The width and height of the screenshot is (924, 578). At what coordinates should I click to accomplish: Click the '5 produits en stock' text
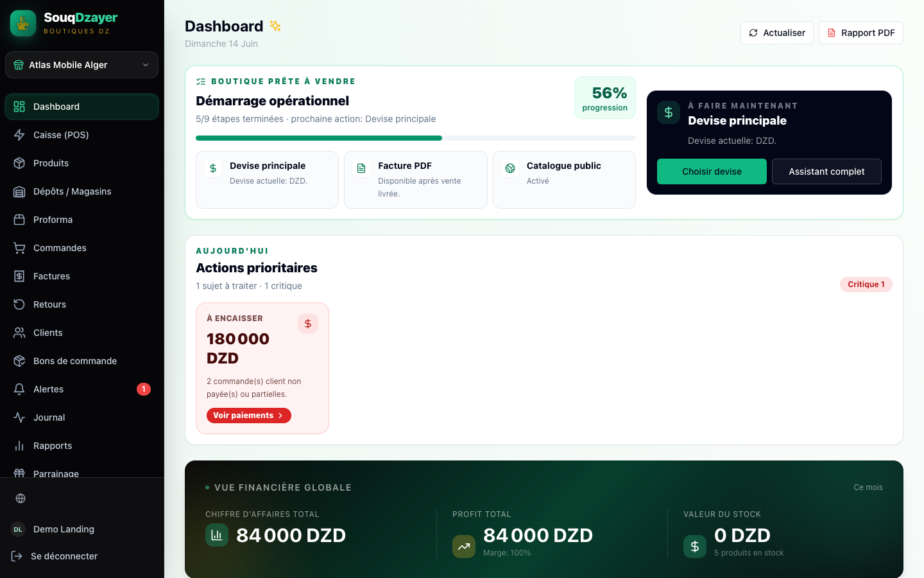point(749,553)
